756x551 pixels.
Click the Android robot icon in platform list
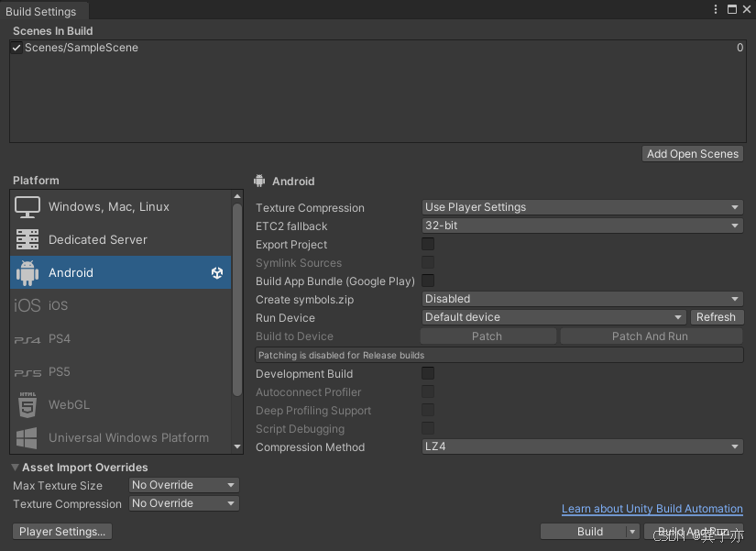tap(27, 273)
